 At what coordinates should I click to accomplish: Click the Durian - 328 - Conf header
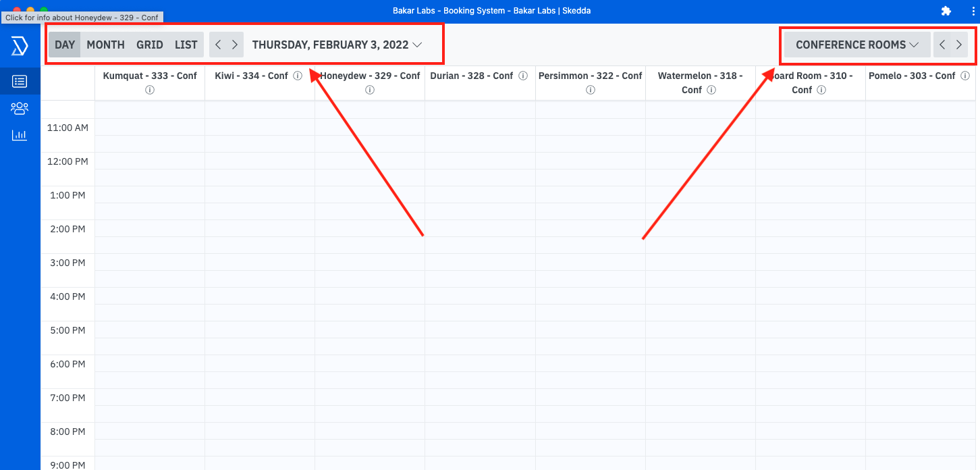(x=472, y=76)
